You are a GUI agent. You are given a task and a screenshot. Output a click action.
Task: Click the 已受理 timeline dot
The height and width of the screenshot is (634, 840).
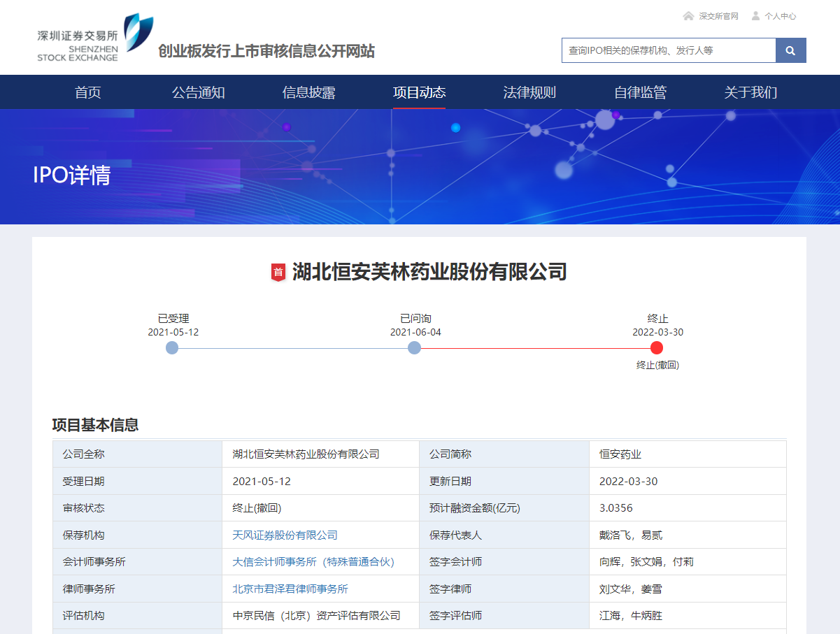(x=172, y=348)
